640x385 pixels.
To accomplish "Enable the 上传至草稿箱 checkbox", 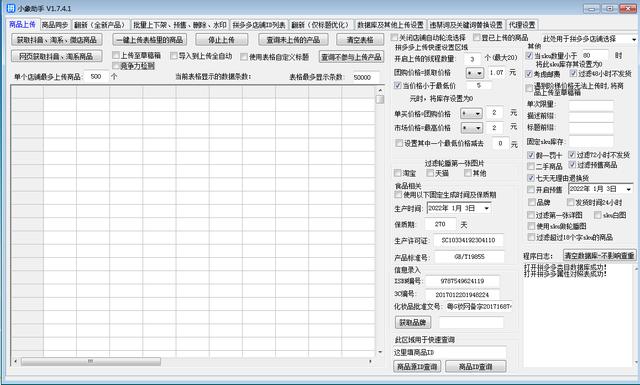I will click(116, 55).
